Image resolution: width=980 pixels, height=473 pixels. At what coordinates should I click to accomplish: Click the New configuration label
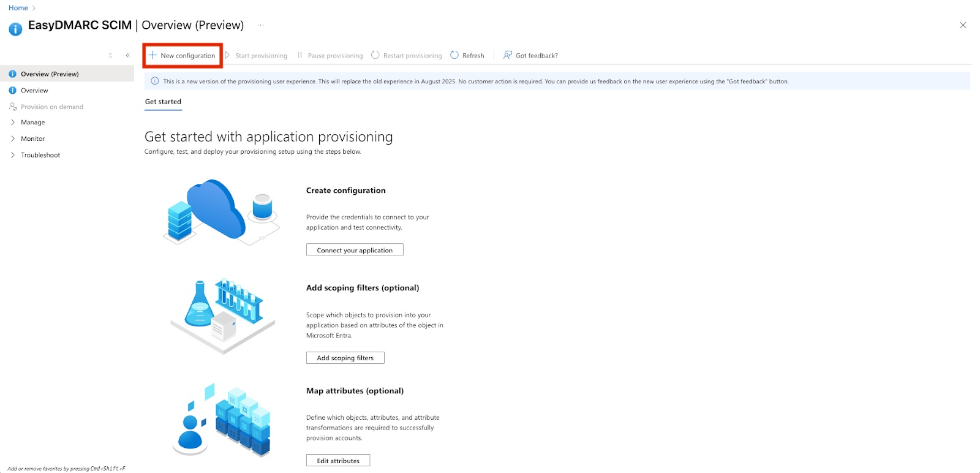pyautogui.click(x=188, y=56)
